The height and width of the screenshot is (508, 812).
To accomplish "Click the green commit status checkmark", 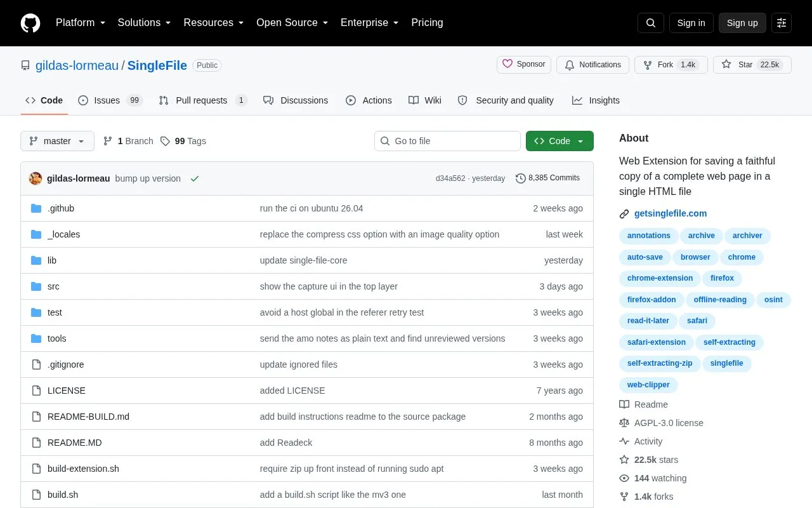I will click(x=195, y=178).
